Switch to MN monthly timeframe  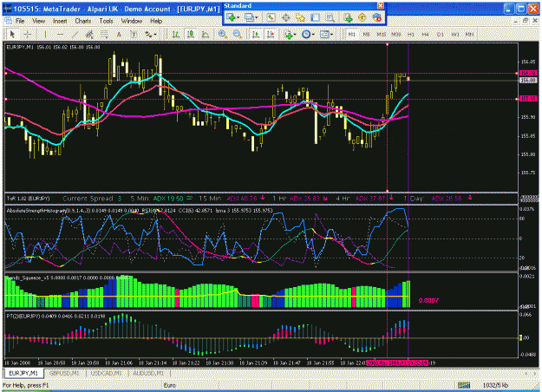[x=469, y=34]
